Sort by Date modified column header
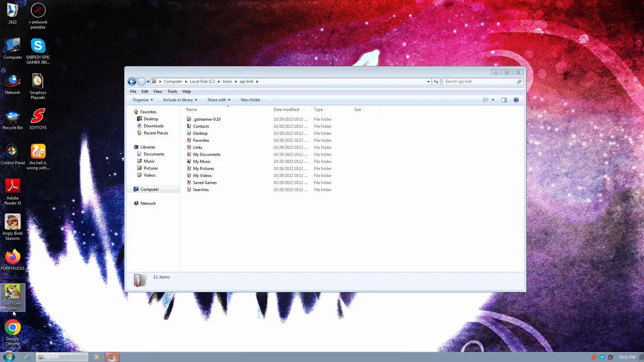644x362 pixels. click(x=286, y=110)
